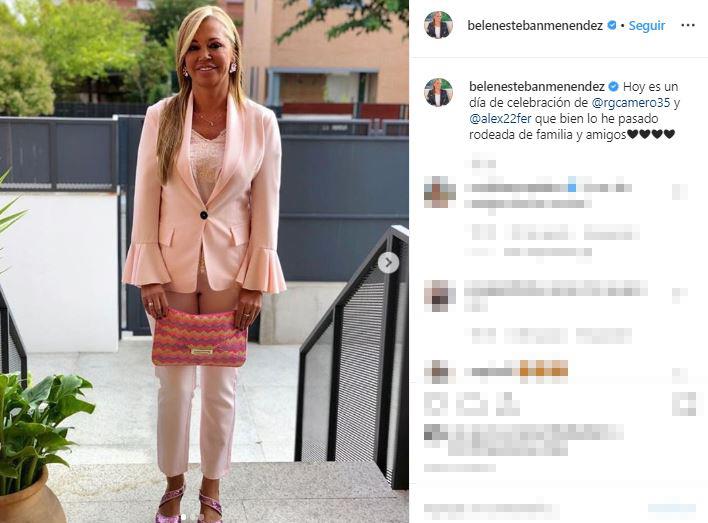This screenshot has height=523, width=708.
Task: Expand replies under the first comment
Action: [x=547, y=252]
